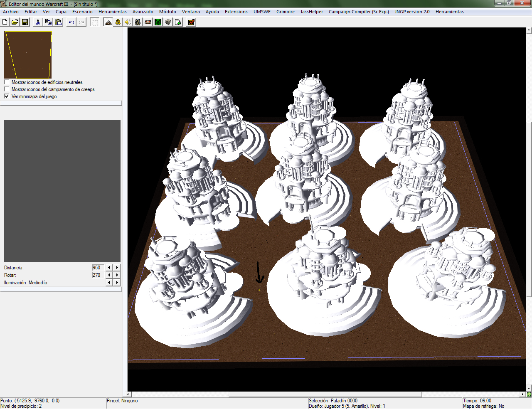The width and height of the screenshot is (532, 409).
Task: Click 'Nivel de precipicio: 2' status text
Action: [x=21, y=406]
